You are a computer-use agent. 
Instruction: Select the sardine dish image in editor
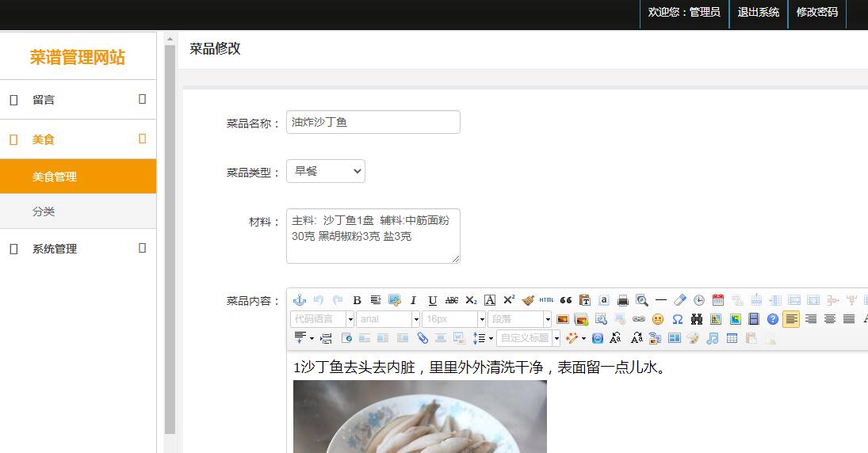(x=420, y=417)
